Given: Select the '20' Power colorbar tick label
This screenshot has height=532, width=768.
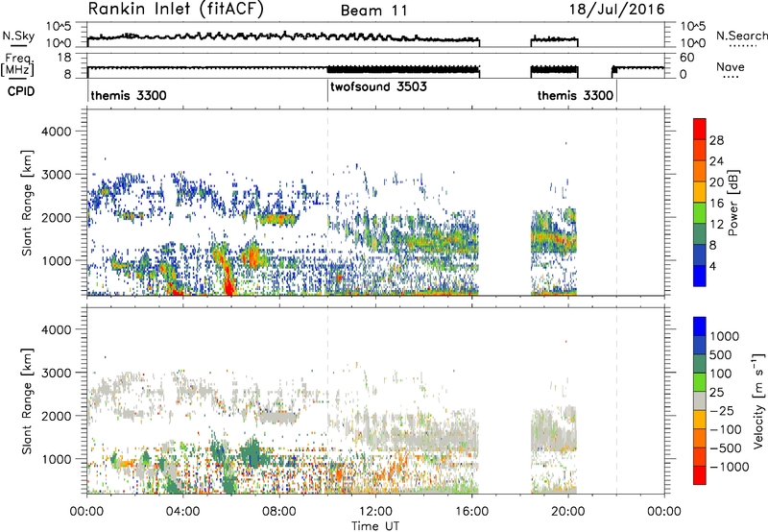Looking at the screenshot, I should 716,182.
